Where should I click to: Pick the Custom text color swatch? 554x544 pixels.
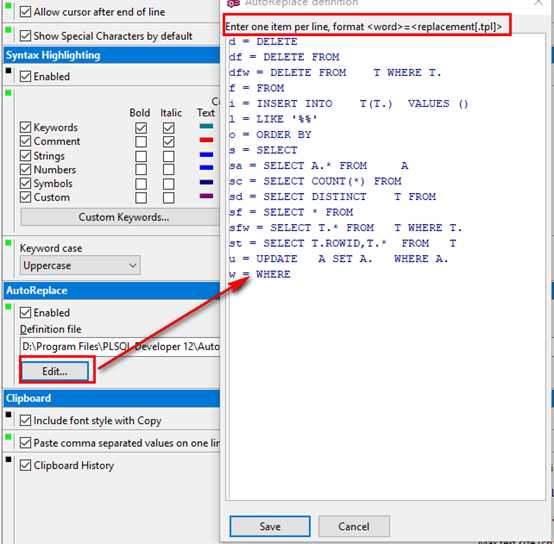(x=206, y=196)
